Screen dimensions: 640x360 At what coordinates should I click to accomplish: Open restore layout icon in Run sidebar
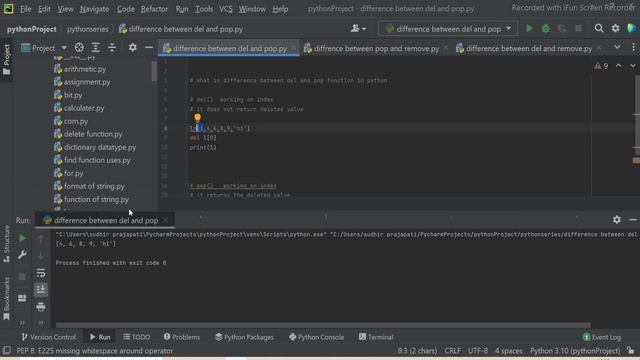click(x=22, y=298)
